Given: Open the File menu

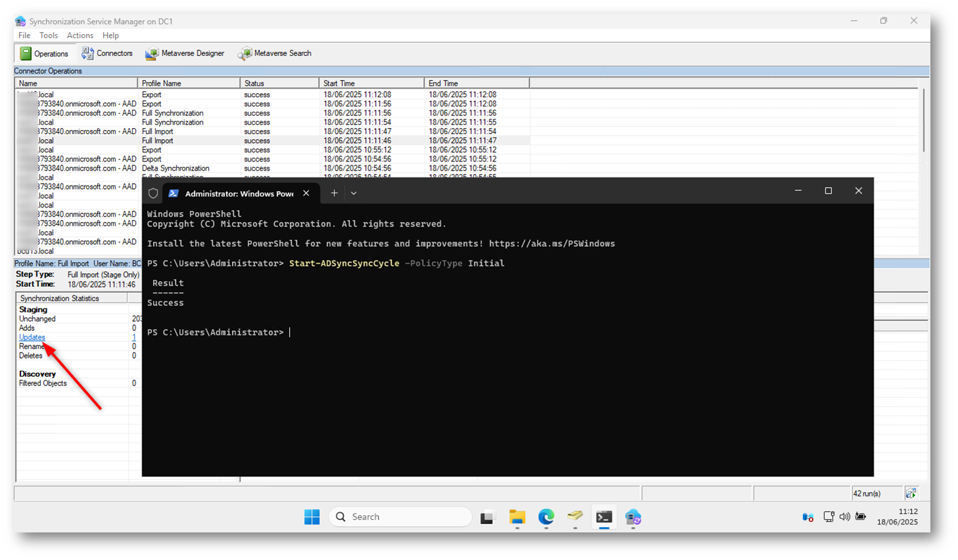Looking at the screenshot, I should click(x=24, y=35).
